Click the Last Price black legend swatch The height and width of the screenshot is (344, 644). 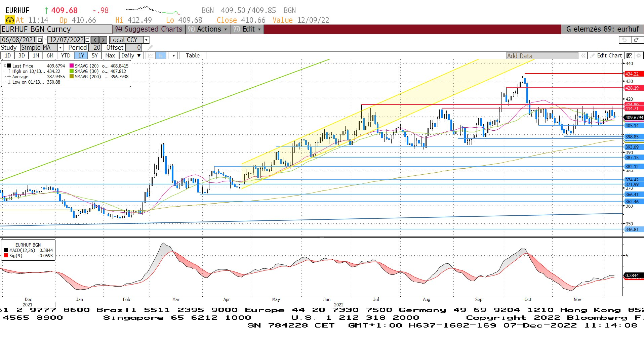(9, 66)
